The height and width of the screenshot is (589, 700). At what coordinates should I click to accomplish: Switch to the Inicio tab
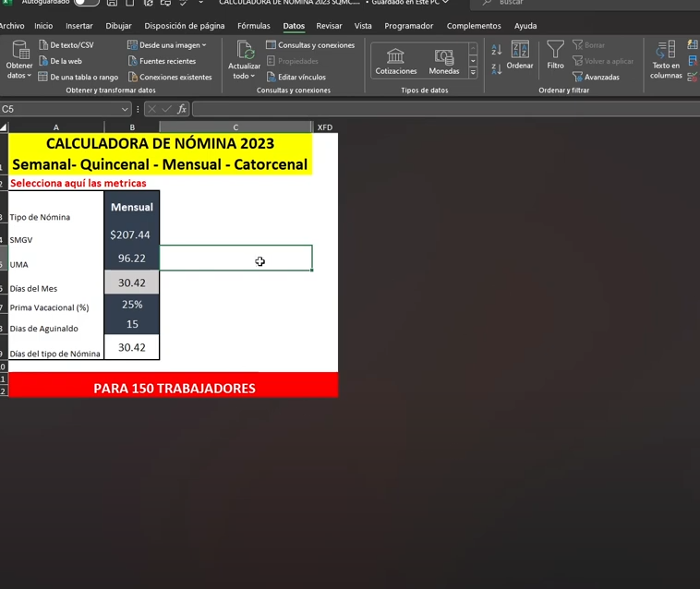click(x=43, y=26)
